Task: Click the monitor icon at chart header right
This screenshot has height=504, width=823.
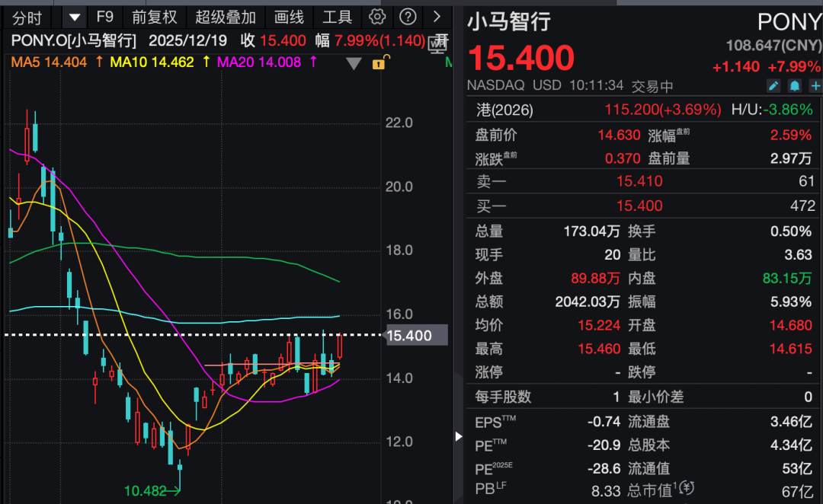Action: click(x=437, y=46)
